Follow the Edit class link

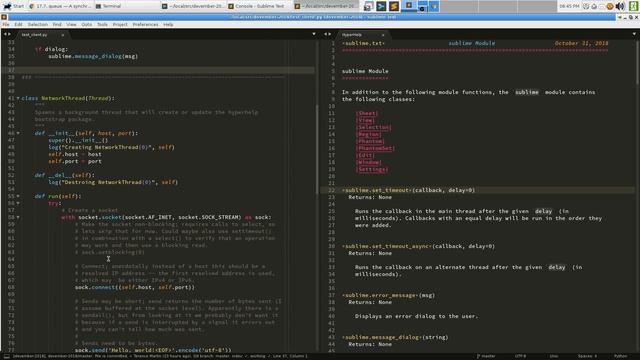coord(365,155)
